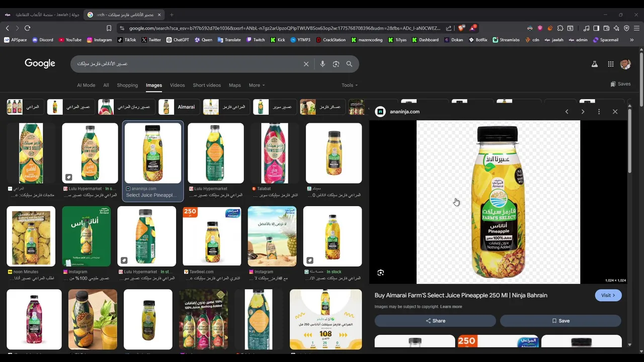Submit search with the magnifier icon
The height and width of the screenshot is (362, 644).
349,64
